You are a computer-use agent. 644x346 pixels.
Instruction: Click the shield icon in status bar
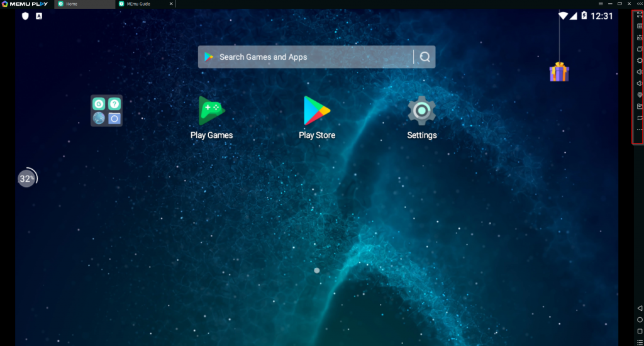(25, 16)
